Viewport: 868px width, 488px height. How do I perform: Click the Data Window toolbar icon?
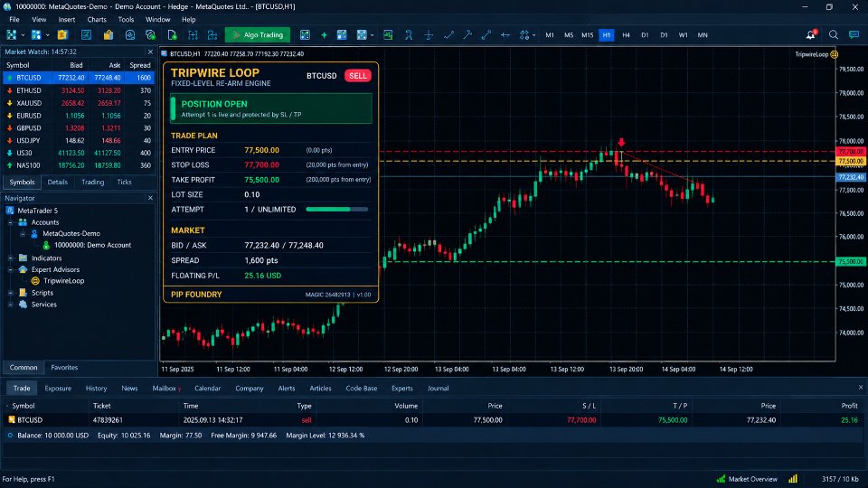(87, 35)
